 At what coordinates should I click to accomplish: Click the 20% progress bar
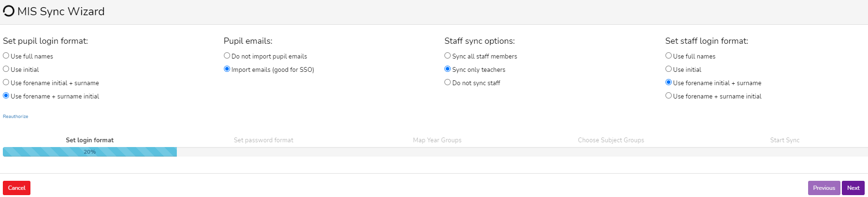[90, 152]
